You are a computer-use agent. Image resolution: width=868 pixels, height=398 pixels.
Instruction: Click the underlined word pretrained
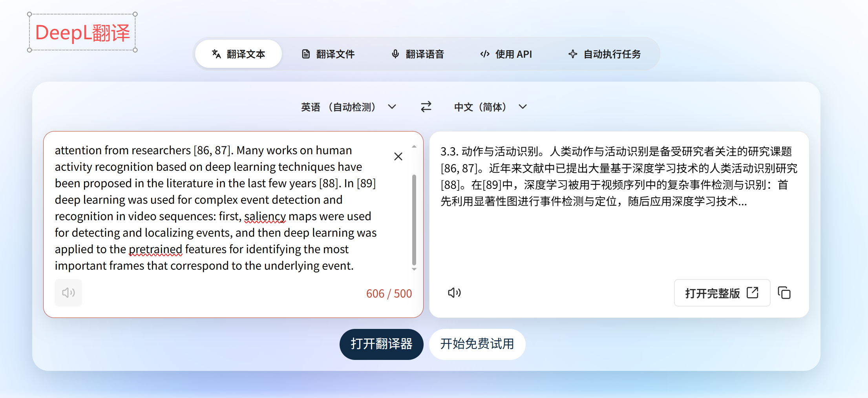(x=155, y=249)
